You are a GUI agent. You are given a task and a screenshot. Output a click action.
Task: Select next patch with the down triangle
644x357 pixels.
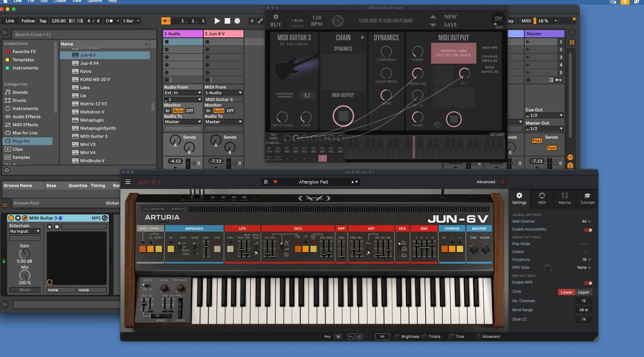[x=433, y=25]
